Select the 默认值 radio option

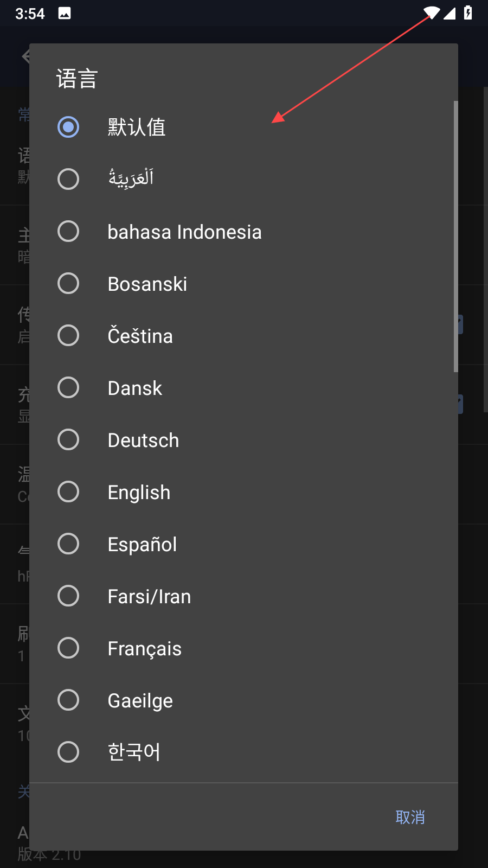[x=68, y=127]
